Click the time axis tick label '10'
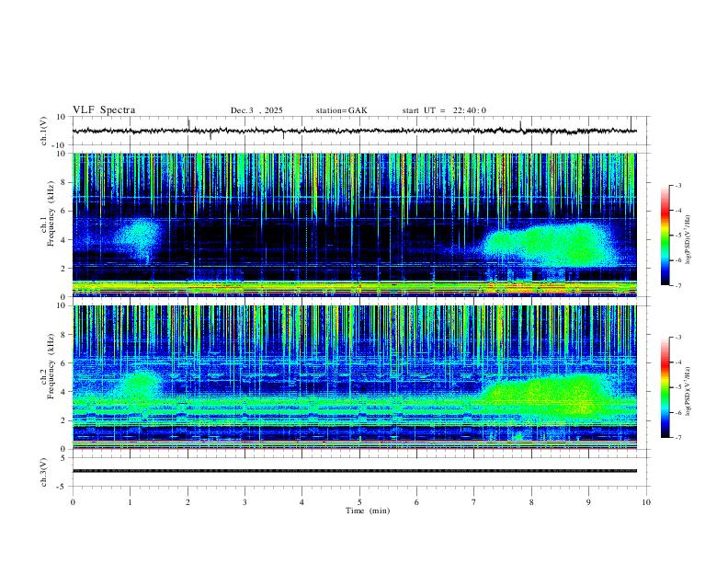This screenshot has height=563, width=728. [646, 502]
